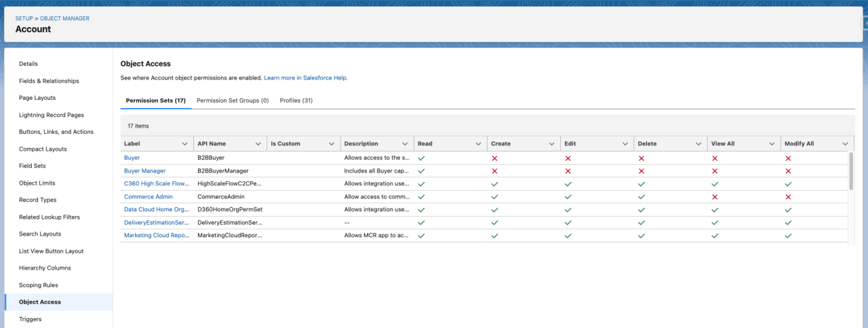Click Buyer row Read checkmark icon

421,158
